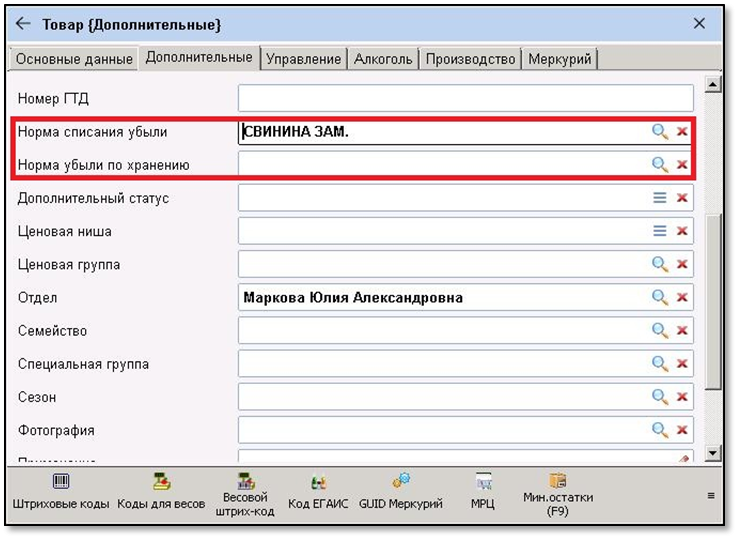Image resolution: width=738 pixels, height=539 pixels.
Task: Open Штриховые коды barcode tool
Action: 61,492
